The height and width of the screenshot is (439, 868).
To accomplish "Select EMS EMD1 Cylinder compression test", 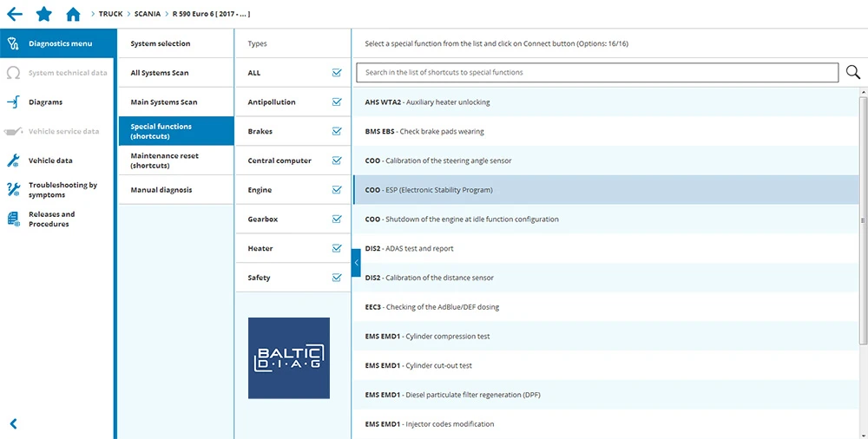I will pyautogui.click(x=606, y=336).
